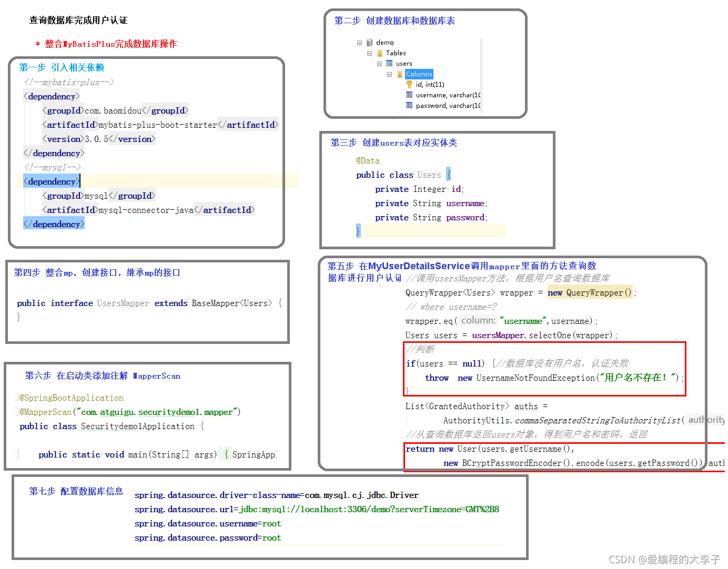Click 'public class Users' declaration

click(x=398, y=175)
